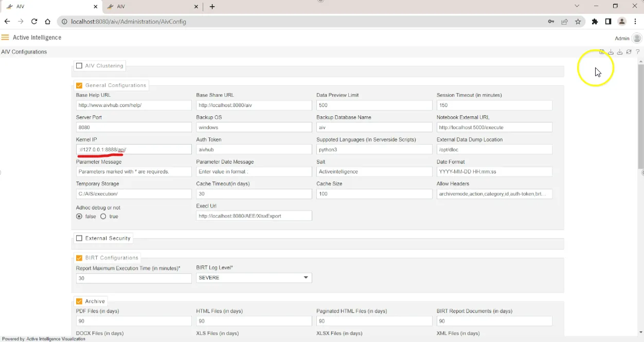Open BIRT Log Level SEVERE dropdown
The image size is (644, 342).
tap(254, 278)
